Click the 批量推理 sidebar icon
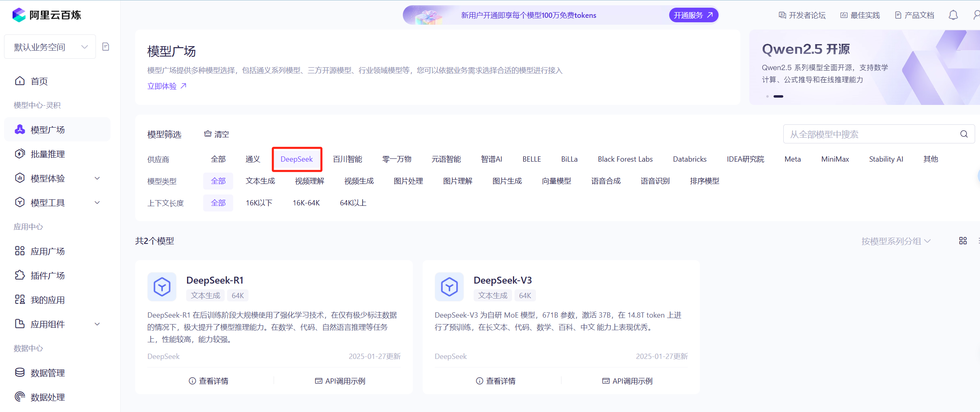 (20, 154)
